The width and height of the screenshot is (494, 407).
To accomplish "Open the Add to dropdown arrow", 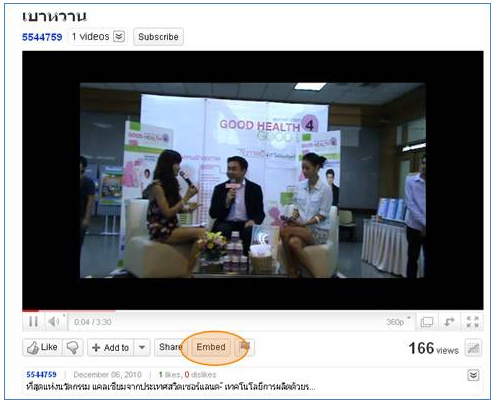I will tap(142, 348).
